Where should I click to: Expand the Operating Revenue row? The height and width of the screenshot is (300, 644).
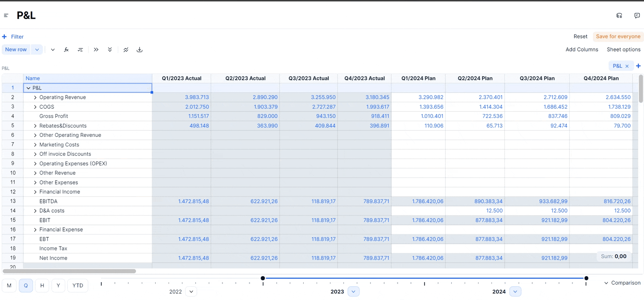click(x=35, y=97)
